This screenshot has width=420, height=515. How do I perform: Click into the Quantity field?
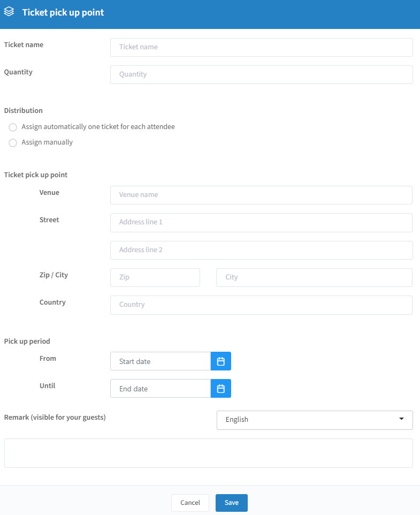tap(262, 74)
